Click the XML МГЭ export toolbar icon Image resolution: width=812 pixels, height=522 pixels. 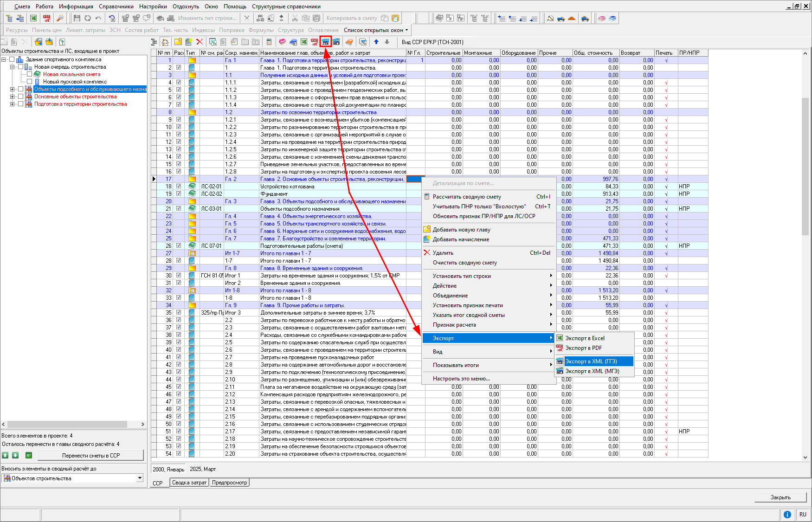(x=336, y=42)
